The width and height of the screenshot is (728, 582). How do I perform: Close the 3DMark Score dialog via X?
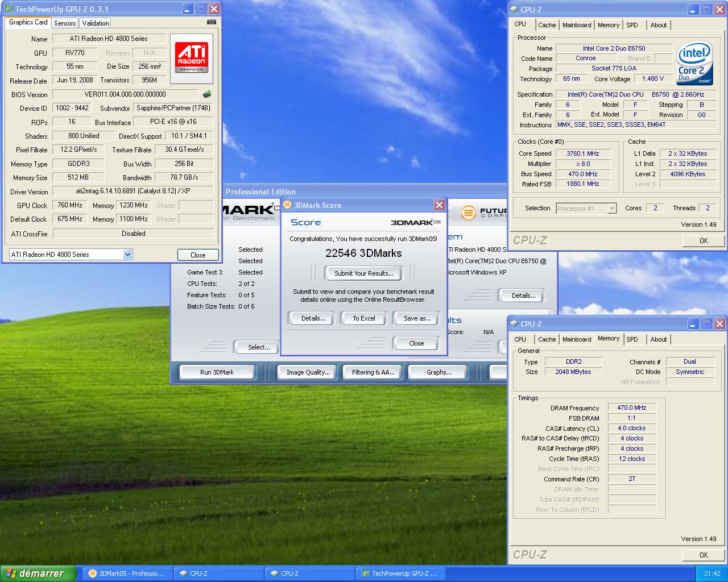439,205
